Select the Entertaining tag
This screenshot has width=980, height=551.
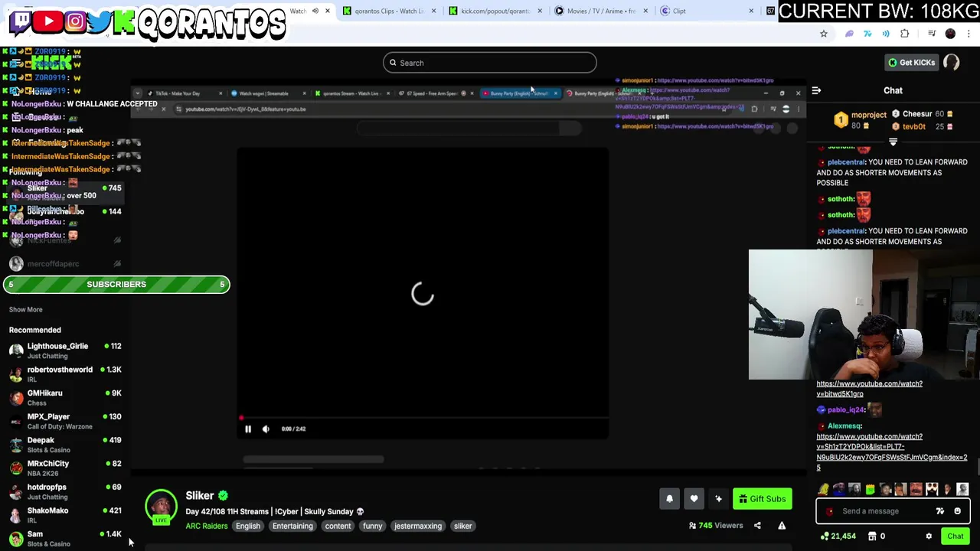pyautogui.click(x=292, y=527)
